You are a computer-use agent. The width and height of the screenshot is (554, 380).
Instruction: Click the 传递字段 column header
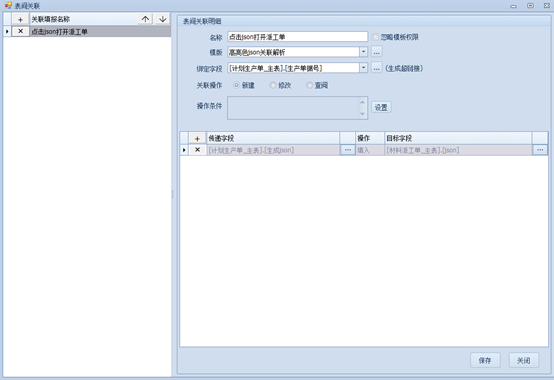(273, 138)
